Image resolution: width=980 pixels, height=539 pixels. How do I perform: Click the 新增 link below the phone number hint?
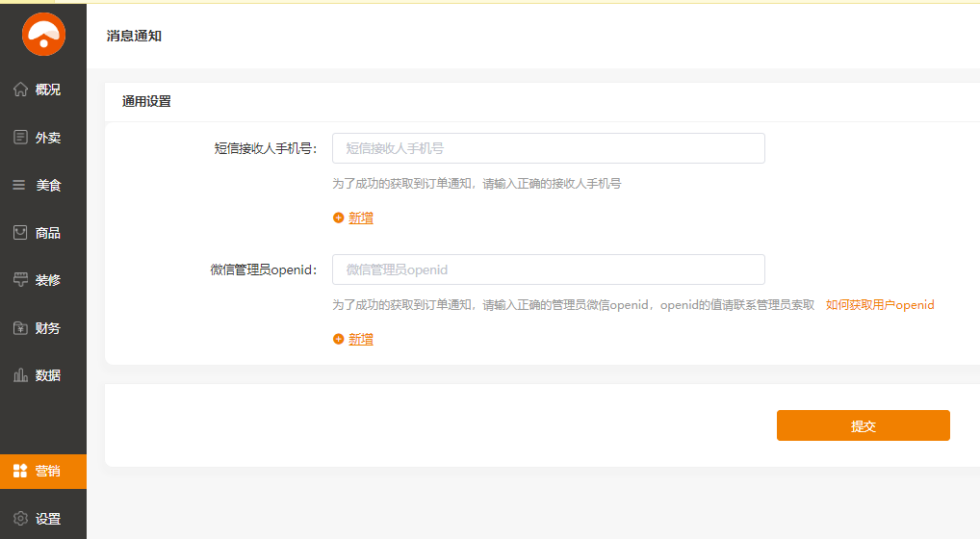click(361, 218)
